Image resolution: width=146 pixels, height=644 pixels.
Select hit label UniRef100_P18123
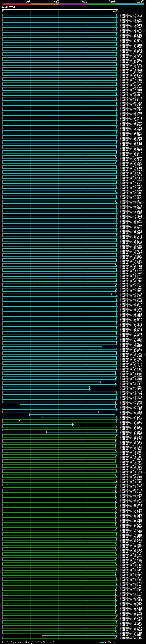click(x=131, y=291)
